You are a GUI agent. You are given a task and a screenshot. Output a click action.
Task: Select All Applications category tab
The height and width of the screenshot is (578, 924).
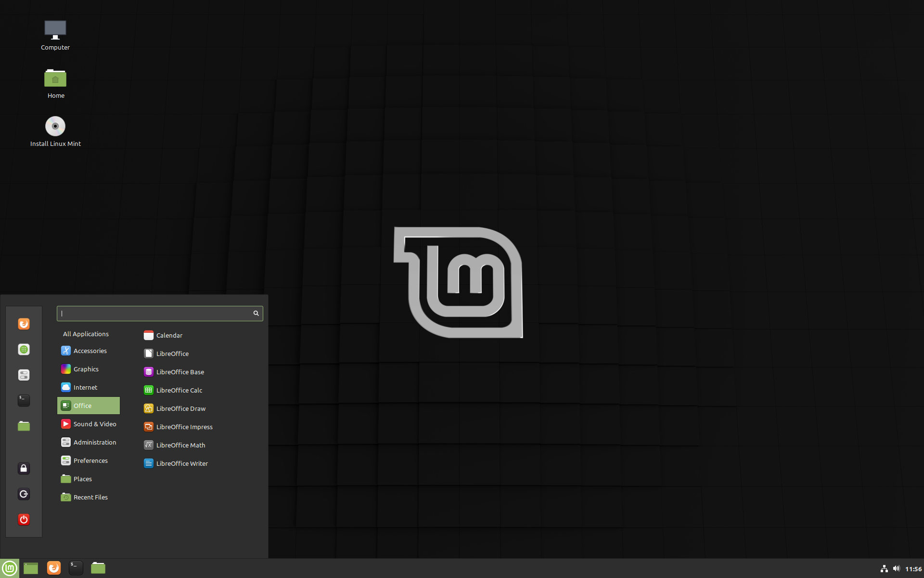tap(85, 333)
